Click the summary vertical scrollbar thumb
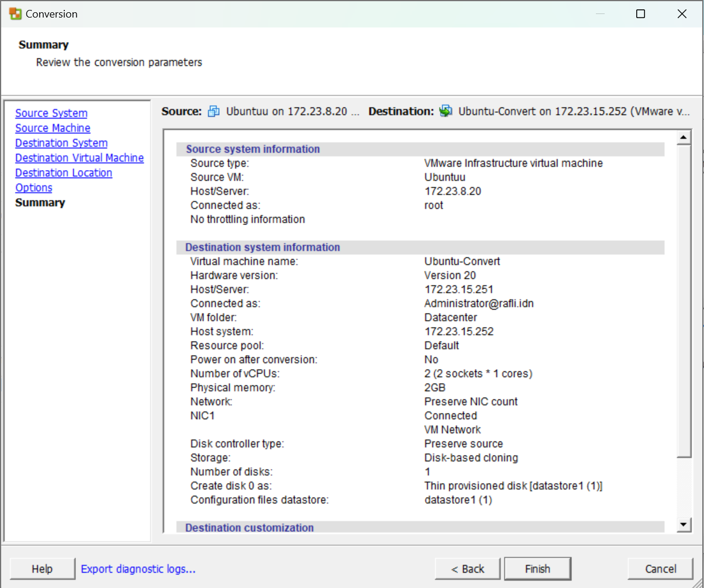The height and width of the screenshot is (588, 704). pyautogui.click(x=684, y=301)
